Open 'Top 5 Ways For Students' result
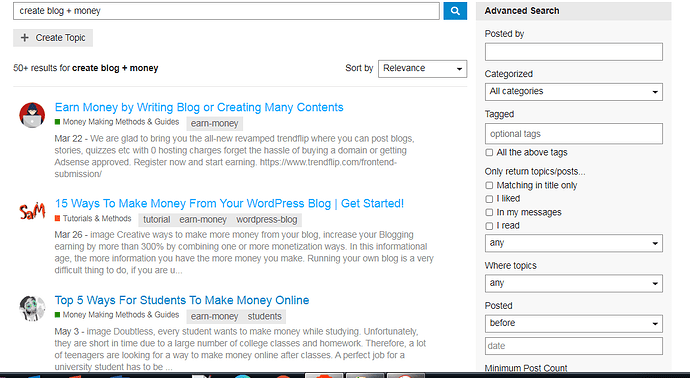 pyautogui.click(x=182, y=301)
